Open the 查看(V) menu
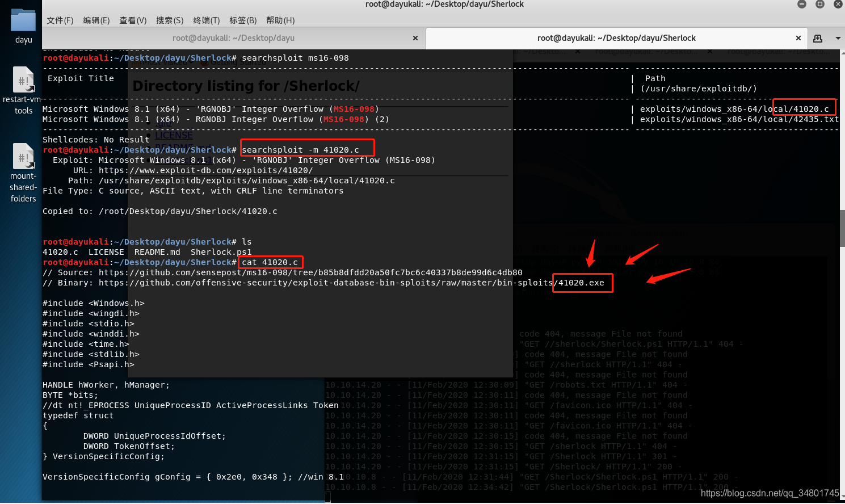Image resolution: width=845 pixels, height=504 pixels. coord(133,20)
